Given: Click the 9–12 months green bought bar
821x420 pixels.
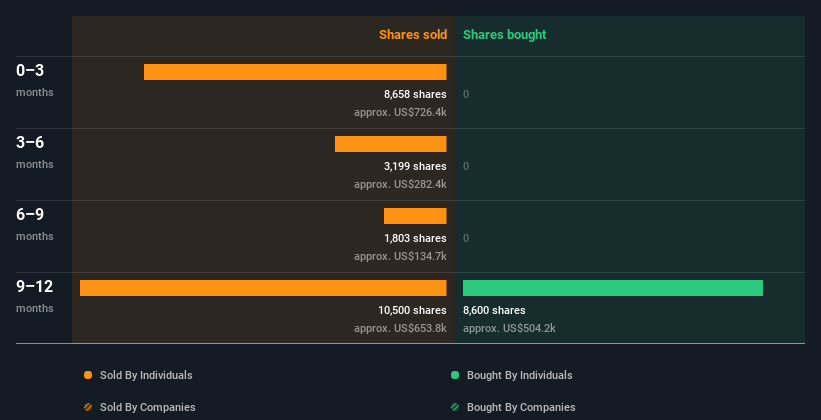Looking at the screenshot, I should click(613, 288).
